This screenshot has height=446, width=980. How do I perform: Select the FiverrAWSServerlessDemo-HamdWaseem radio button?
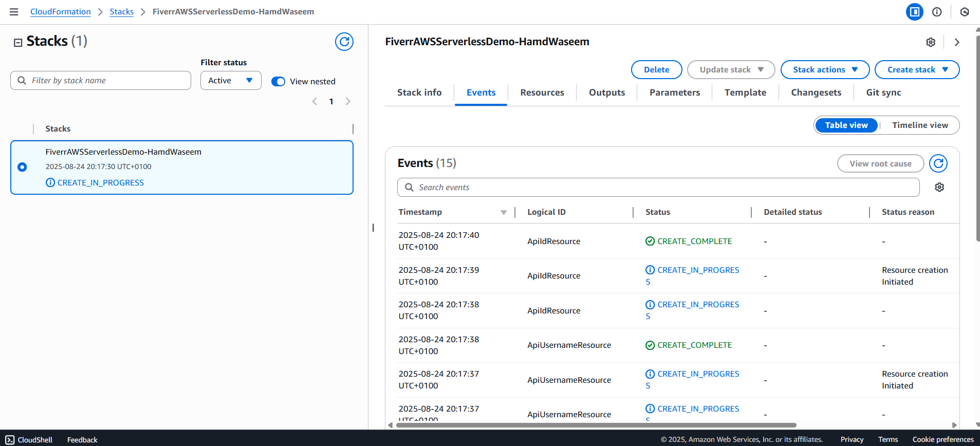[22, 167]
